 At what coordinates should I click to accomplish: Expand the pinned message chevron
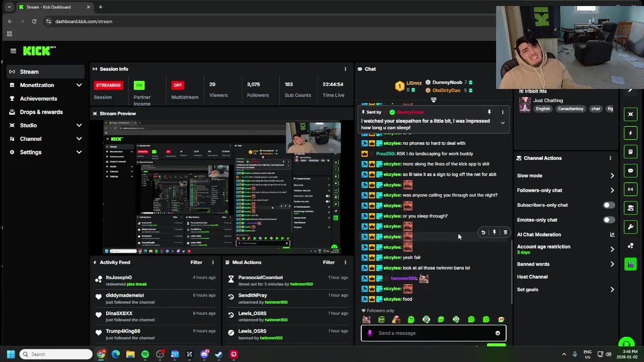[502, 123]
